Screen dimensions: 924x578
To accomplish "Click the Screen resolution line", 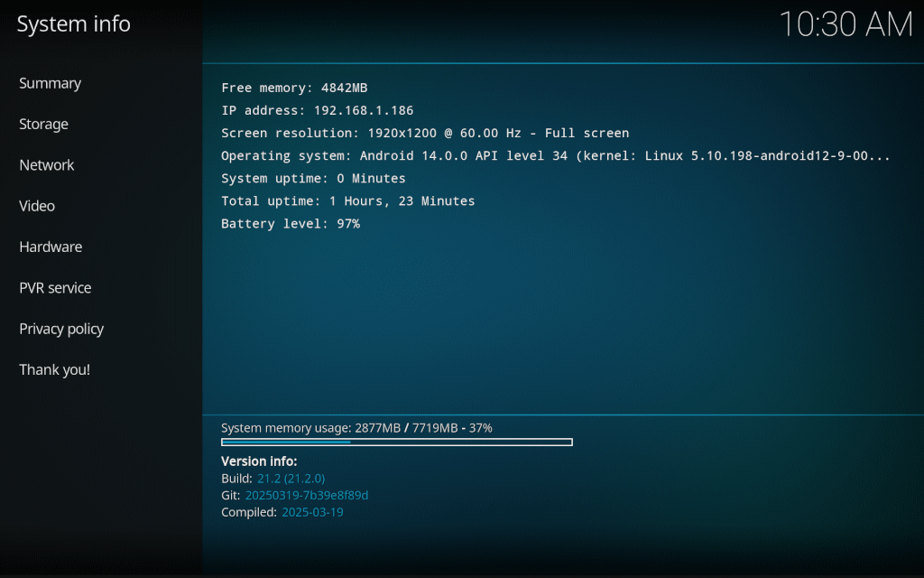I will 425,133.
